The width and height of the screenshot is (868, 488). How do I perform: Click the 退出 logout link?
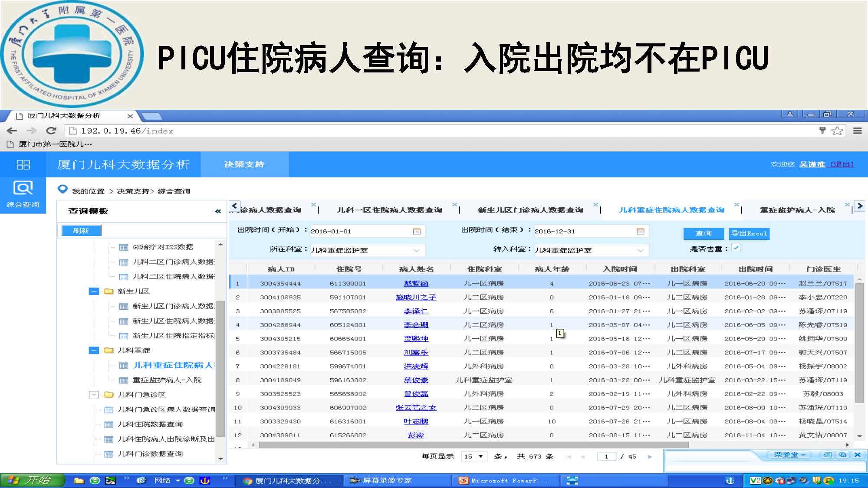click(x=842, y=164)
